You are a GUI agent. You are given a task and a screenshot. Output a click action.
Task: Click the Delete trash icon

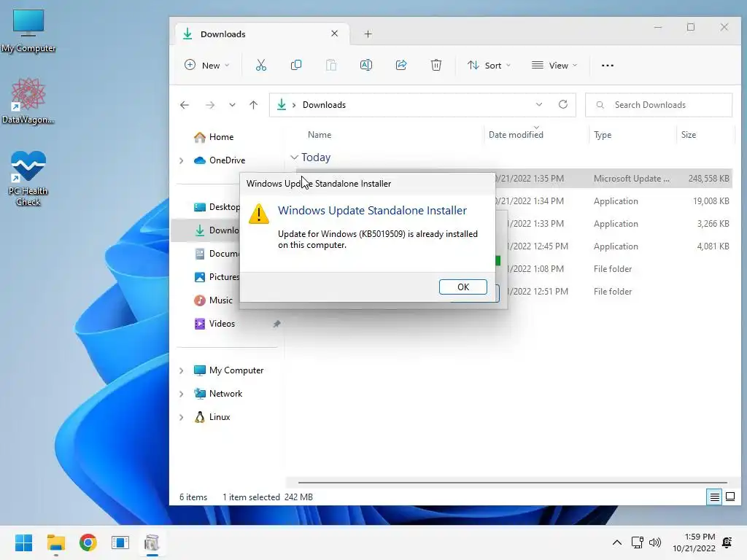[x=436, y=65]
